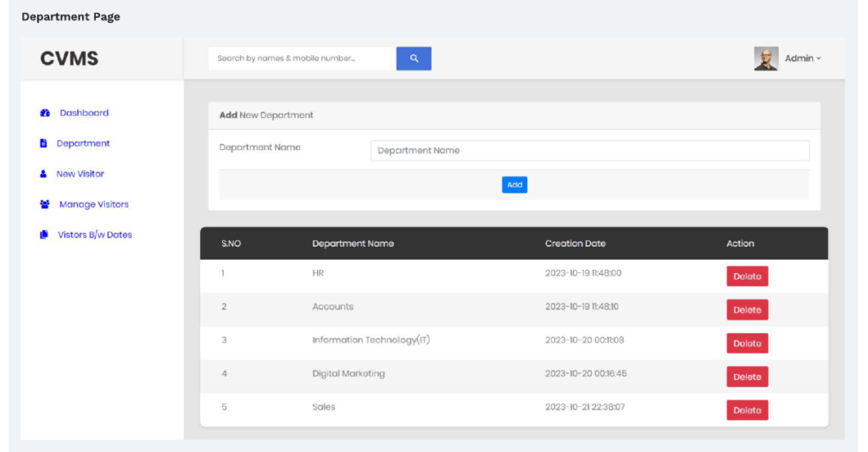Delete the Information Technology(IT) department
This screenshot has width=868, height=452.
coord(747,343)
